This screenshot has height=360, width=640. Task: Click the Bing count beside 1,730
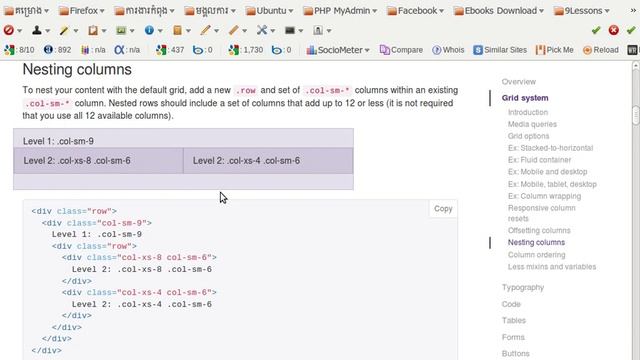(282, 50)
